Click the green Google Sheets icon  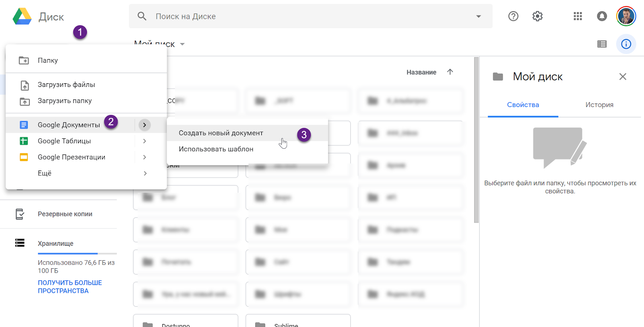(x=24, y=141)
